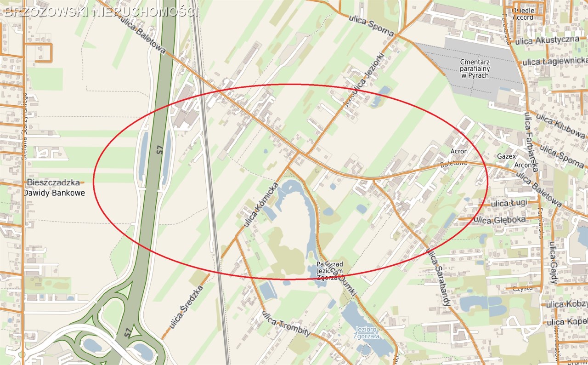Screen dimensions: 588x365
Task: Click the ulica Trombity street label
Action: [x=286, y=324]
